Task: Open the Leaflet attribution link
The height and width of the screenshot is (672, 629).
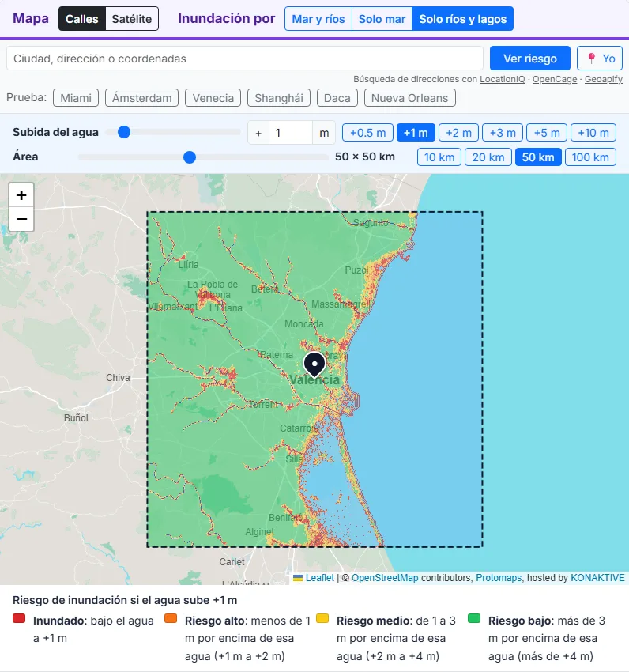Action: pos(319,578)
